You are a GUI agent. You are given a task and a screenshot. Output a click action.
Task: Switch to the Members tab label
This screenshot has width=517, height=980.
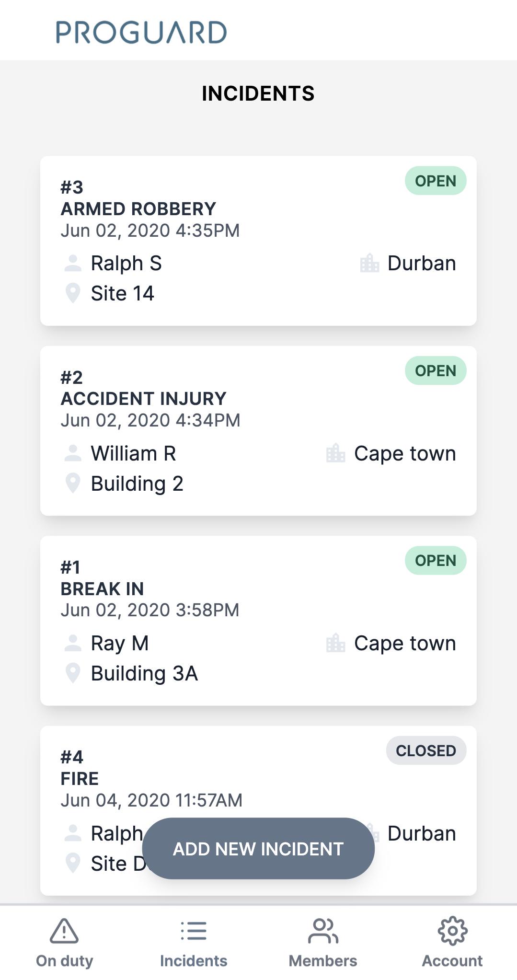(323, 961)
